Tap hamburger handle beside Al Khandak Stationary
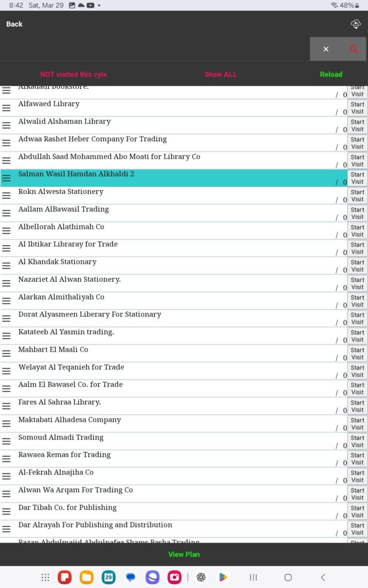 (x=6, y=266)
